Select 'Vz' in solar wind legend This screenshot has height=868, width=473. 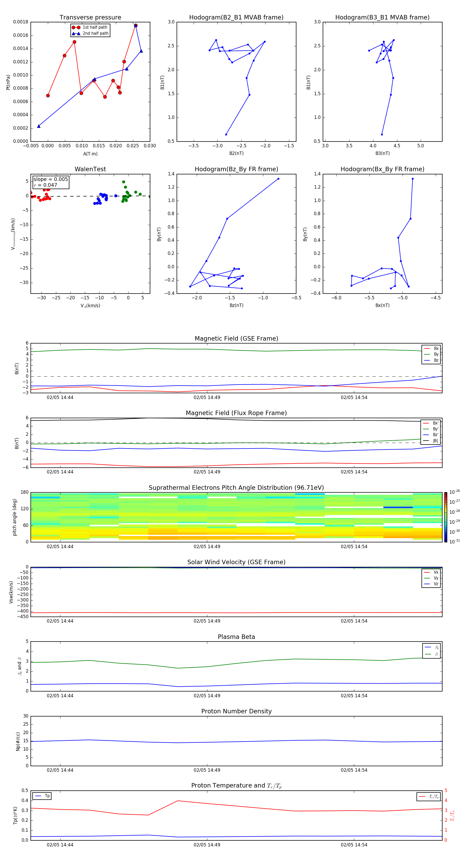tap(431, 584)
